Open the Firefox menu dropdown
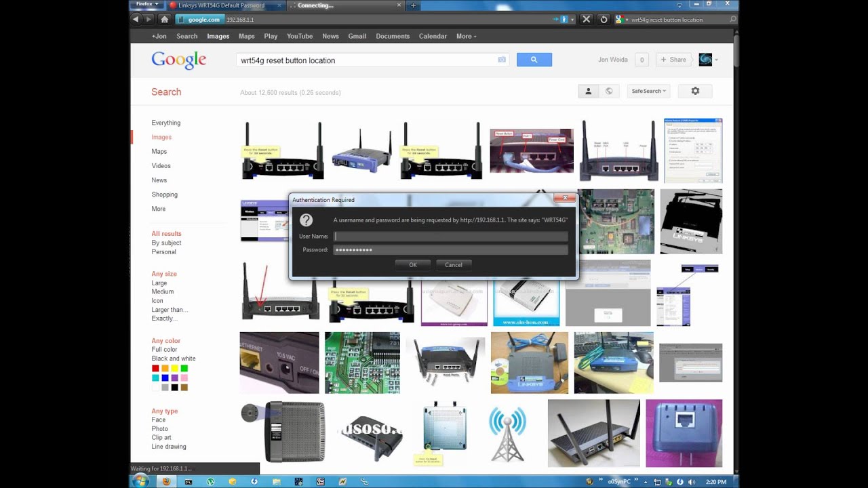This screenshot has height=488, width=868. [x=146, y=4]
